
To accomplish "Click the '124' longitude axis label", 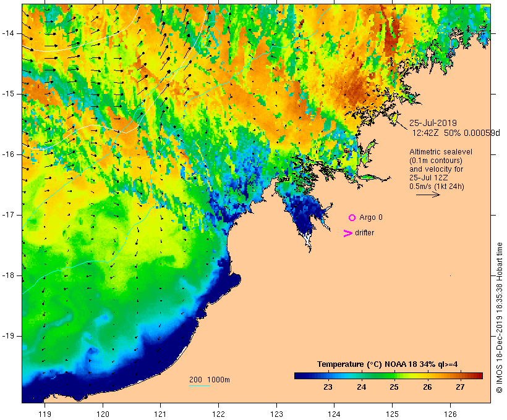I will tap(334, 414).
